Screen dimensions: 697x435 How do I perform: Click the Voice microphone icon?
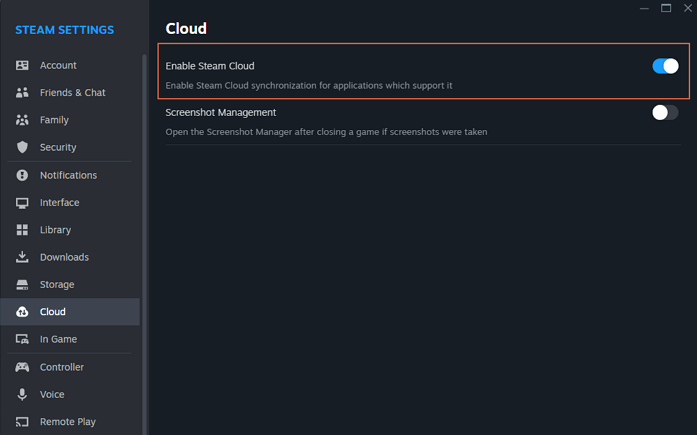pyautogui.click(x=22, y=394)
